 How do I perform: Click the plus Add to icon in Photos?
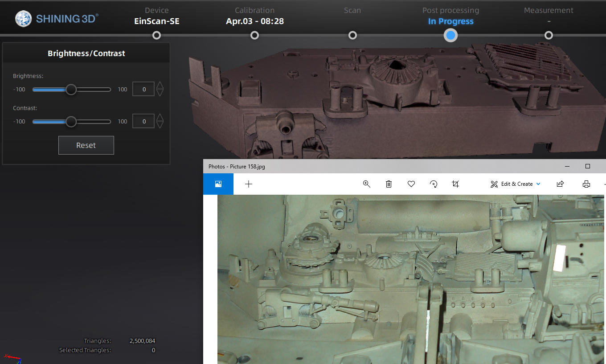[249, 184]
